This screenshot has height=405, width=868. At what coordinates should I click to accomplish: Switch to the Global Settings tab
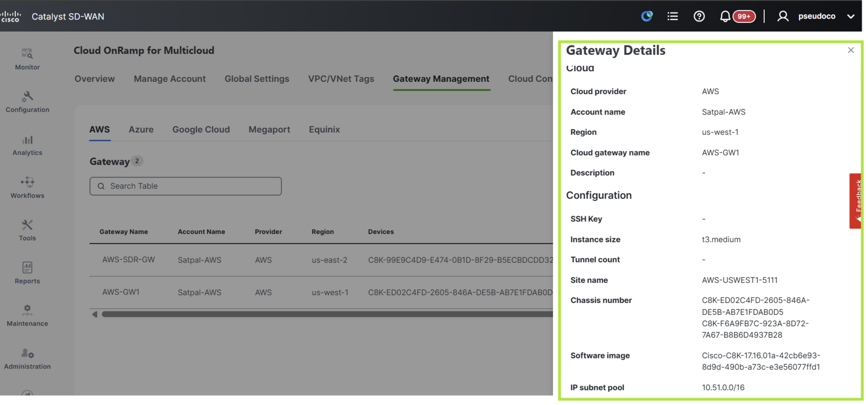(x=257, y=79)
